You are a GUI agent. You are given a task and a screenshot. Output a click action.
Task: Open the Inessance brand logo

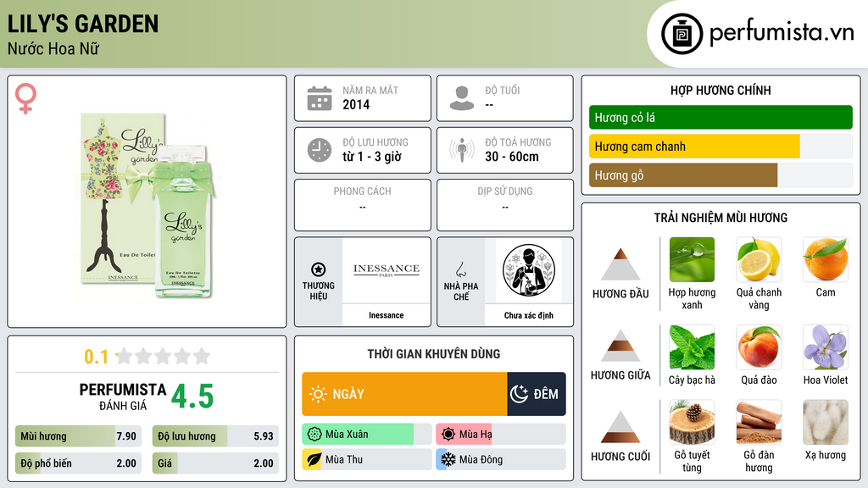tap(387, 270)
